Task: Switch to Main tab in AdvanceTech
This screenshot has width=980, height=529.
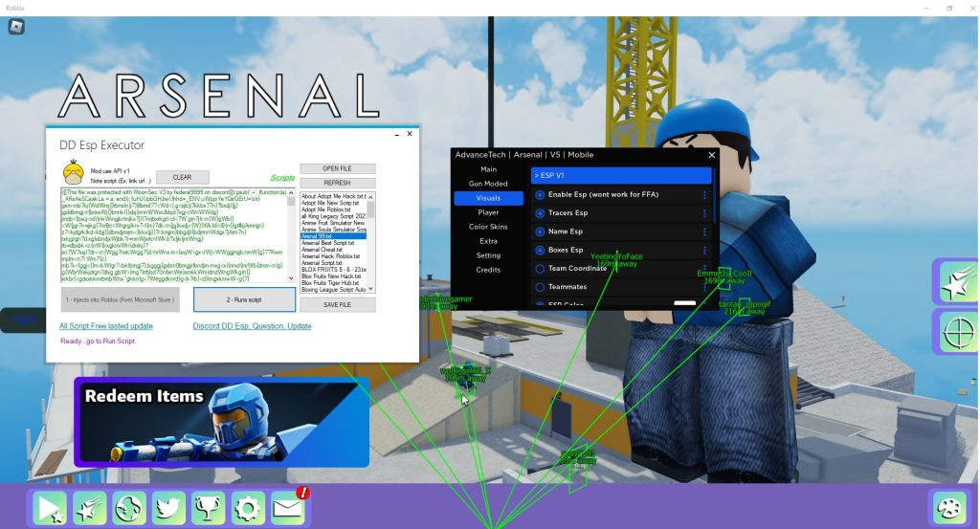Action: 489,169
